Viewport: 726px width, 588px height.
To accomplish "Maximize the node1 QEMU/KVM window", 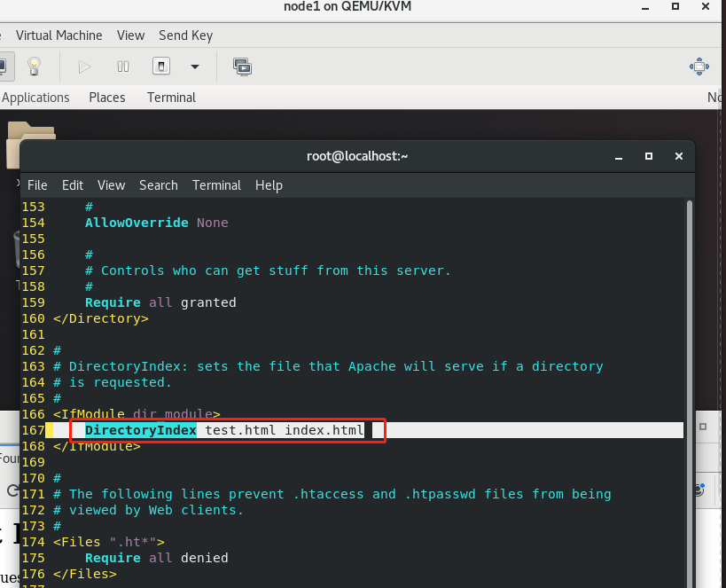I will click(675, 6).
